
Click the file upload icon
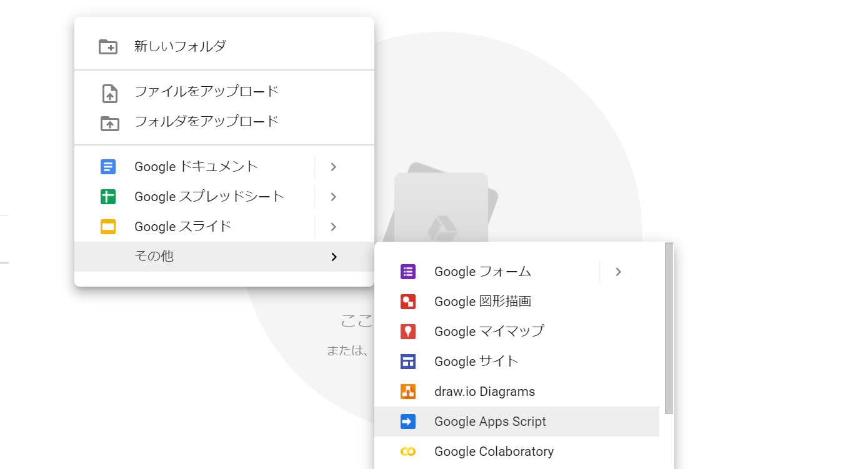[x=109, y=94]
